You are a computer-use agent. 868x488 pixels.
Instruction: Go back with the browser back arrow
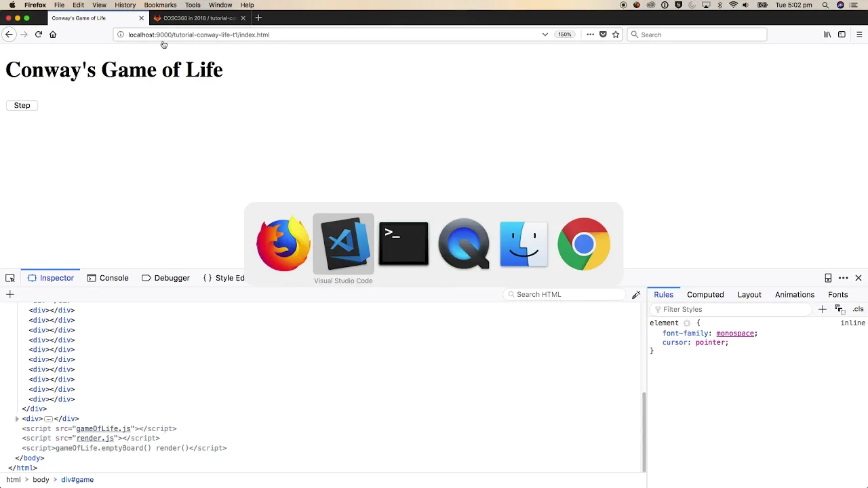(x=9, y=35)
